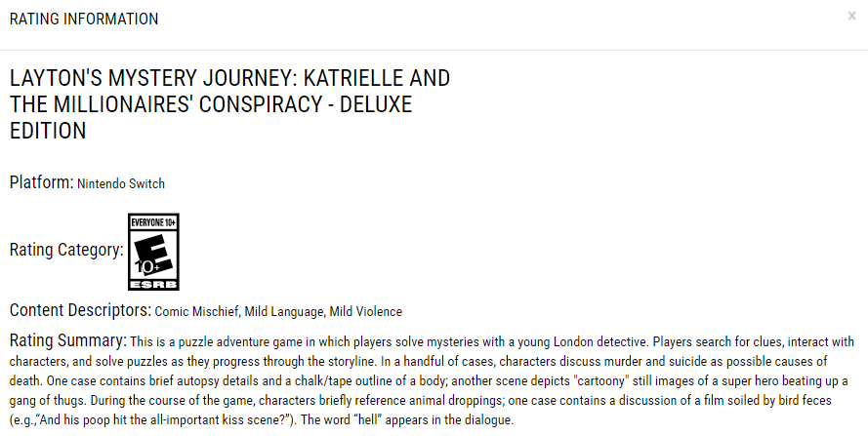Click the Rating Category label
This screenshot has height=436, width=868.
click(66, 250)
